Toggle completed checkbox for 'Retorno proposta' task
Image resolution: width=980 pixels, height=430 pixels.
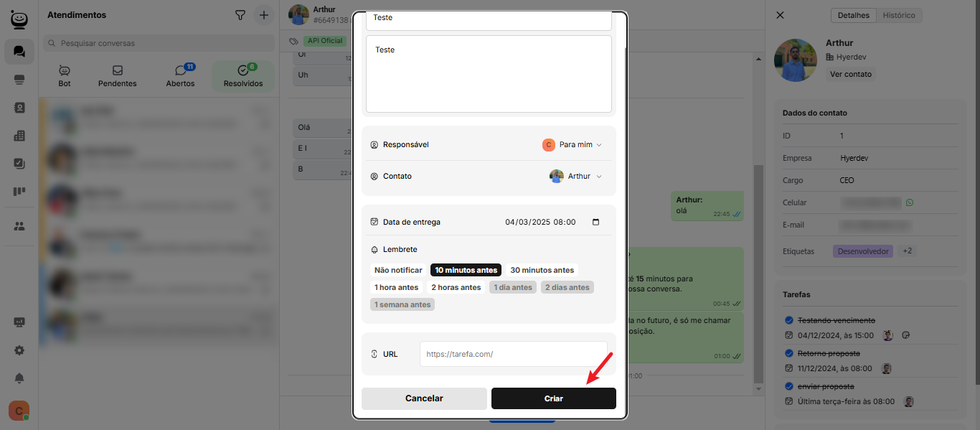789,353
